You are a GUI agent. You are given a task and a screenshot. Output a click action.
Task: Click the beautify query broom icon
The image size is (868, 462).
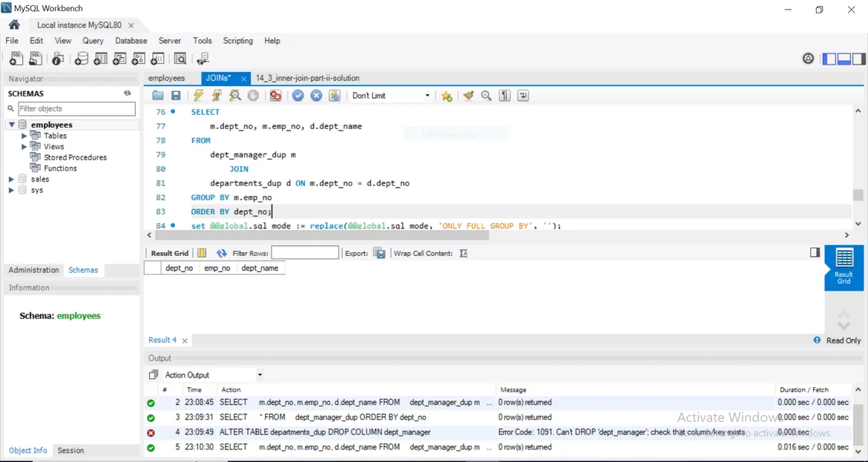click(x=468, y=96)
